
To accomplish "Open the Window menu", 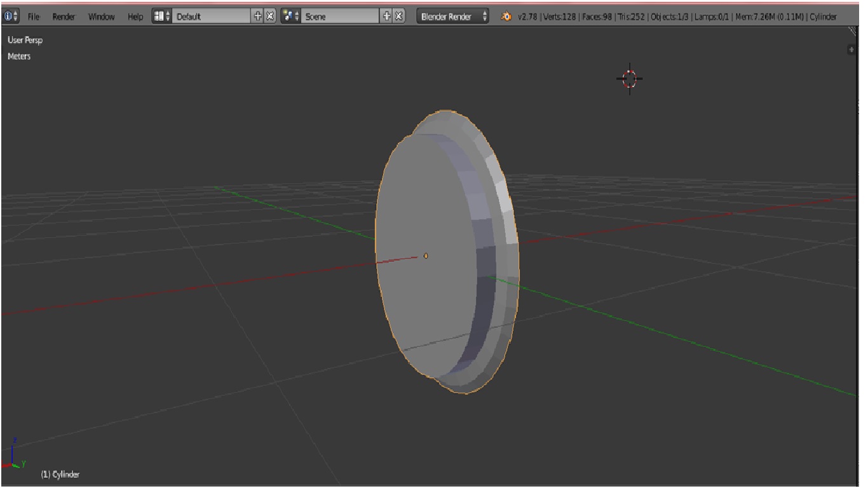I will pyautogui.click(x=101, y=17).
